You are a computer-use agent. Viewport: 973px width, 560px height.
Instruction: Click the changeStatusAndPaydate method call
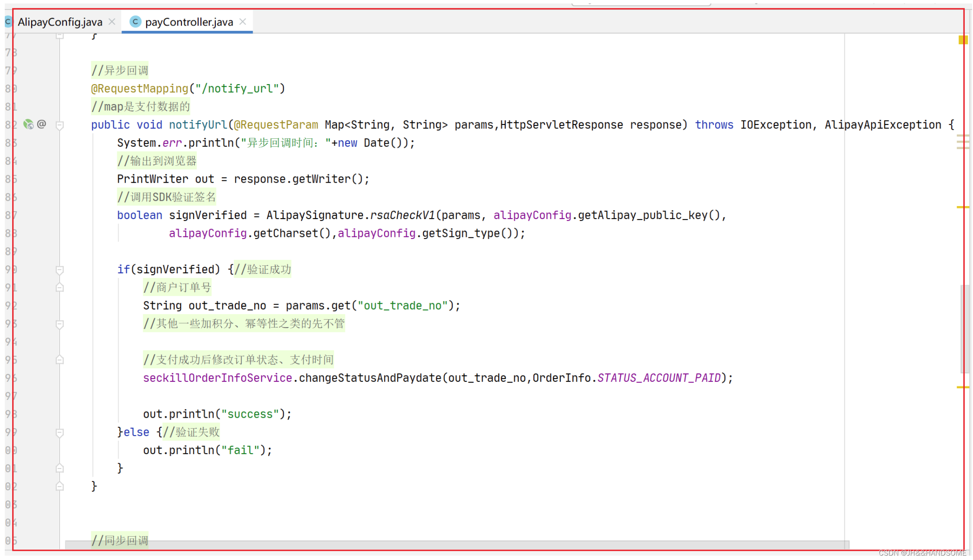click(x=370, y=378)
